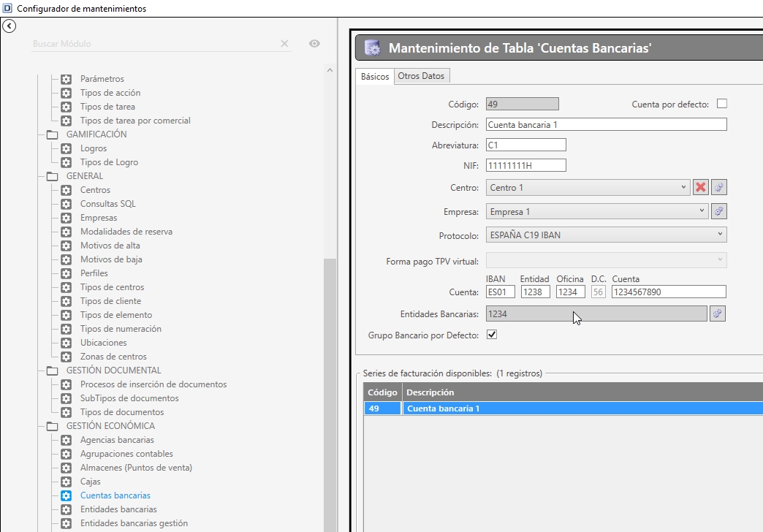The height and width of the screenshot is (532, 763).
Task: Click gear icon beside Centros
Action: [x=67, y=190]
